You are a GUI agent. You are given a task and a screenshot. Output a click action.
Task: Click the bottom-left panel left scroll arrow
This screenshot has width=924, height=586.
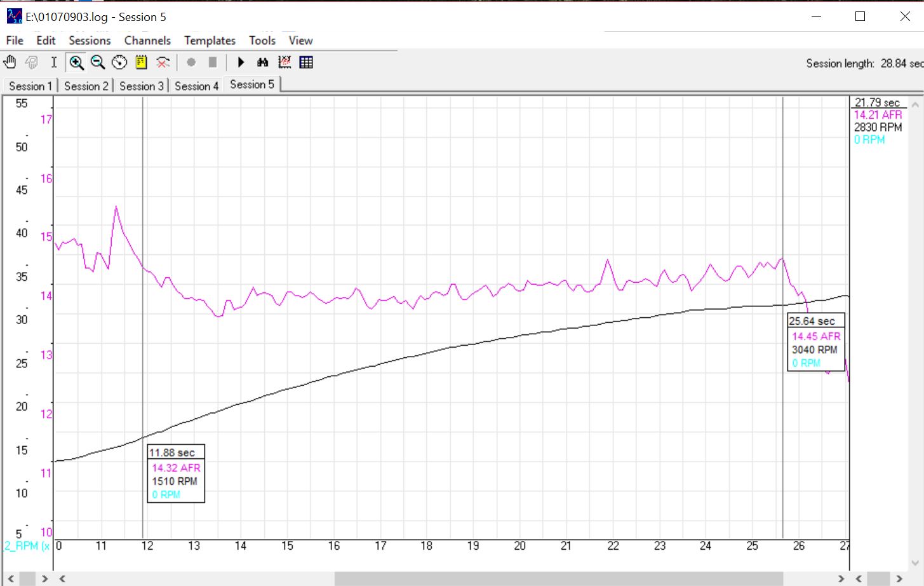[x=11, y=578]
